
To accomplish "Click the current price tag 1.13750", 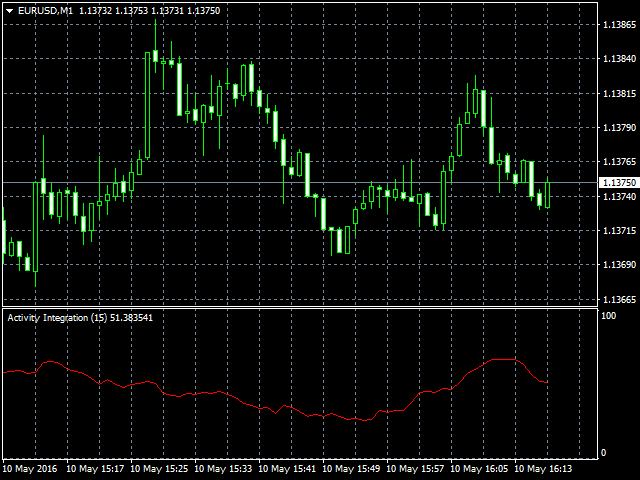I will (619, 182).
